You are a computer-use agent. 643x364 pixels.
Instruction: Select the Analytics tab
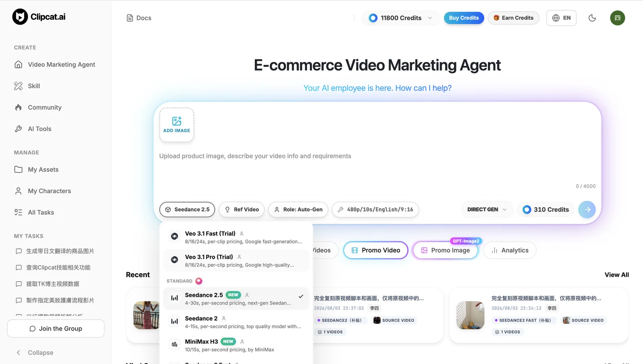click(510, 250)
